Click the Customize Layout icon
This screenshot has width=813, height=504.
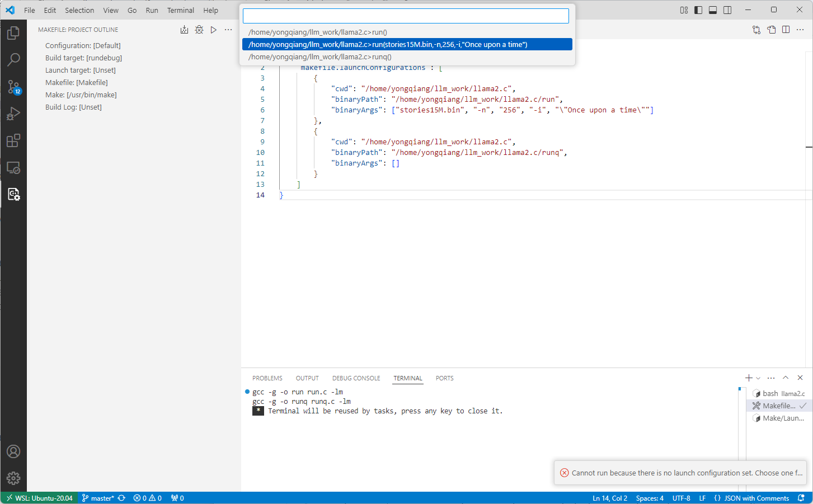pyautogui.click(x=684, y=10)
